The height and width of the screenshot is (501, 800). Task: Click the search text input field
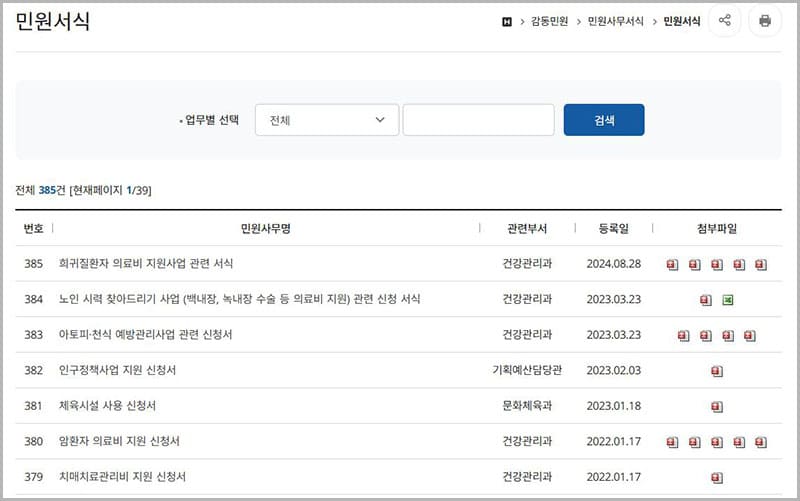(478, 120)
